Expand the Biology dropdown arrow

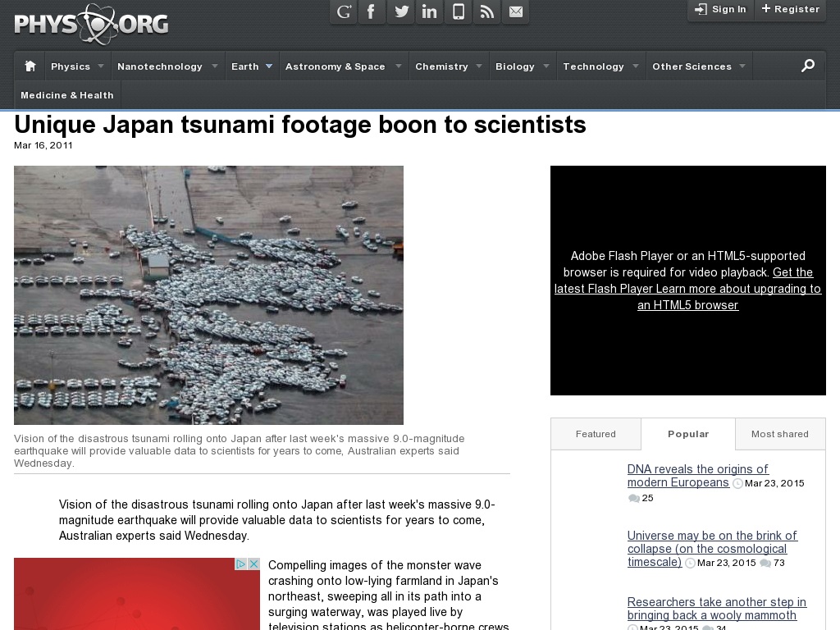coord(546,66)
